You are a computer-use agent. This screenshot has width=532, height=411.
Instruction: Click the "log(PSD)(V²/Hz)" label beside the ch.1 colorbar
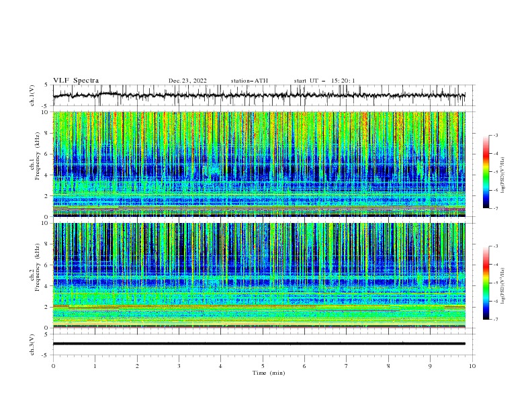click(503, 175)
